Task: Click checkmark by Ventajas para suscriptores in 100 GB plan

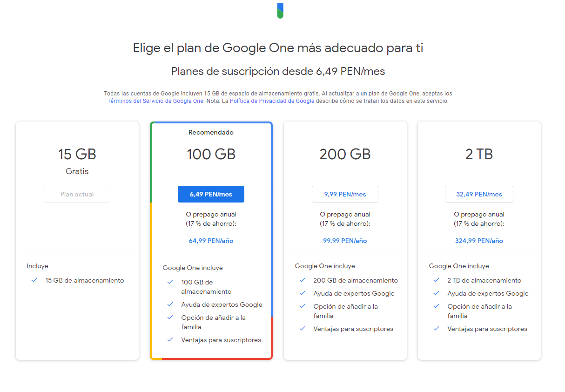Action: [170, 340]
